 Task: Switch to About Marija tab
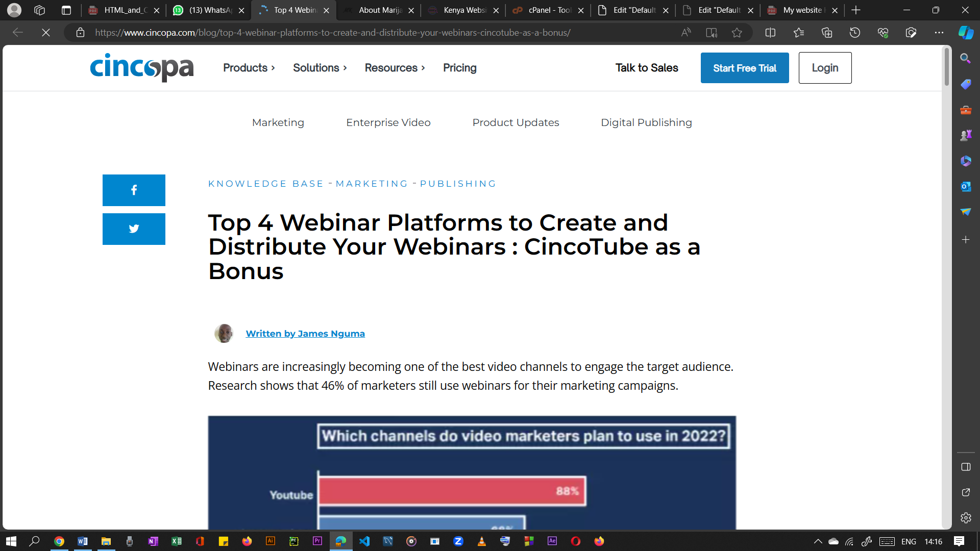379,10
